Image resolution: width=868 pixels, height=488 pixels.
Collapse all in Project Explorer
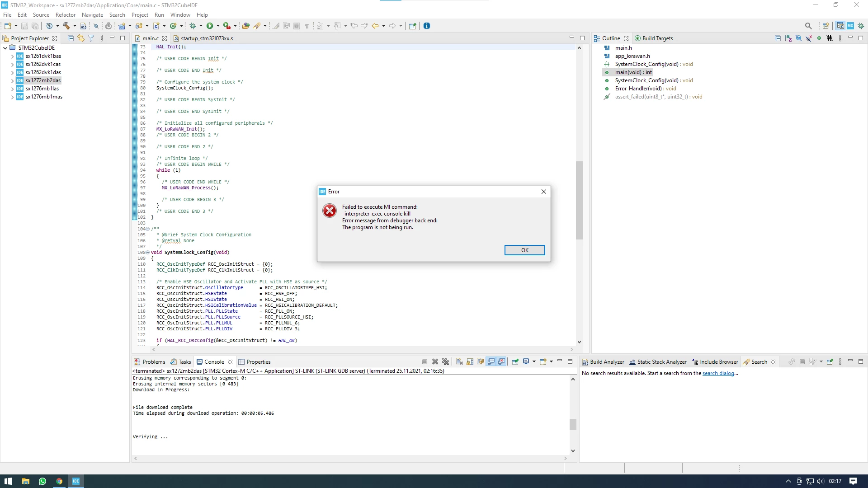point(71,38)
